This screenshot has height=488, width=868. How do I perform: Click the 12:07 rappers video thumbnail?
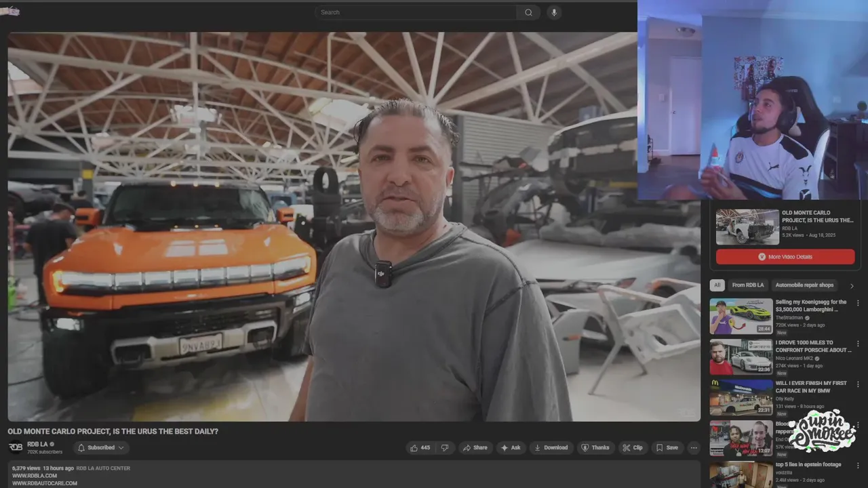[x=741, y=438]
